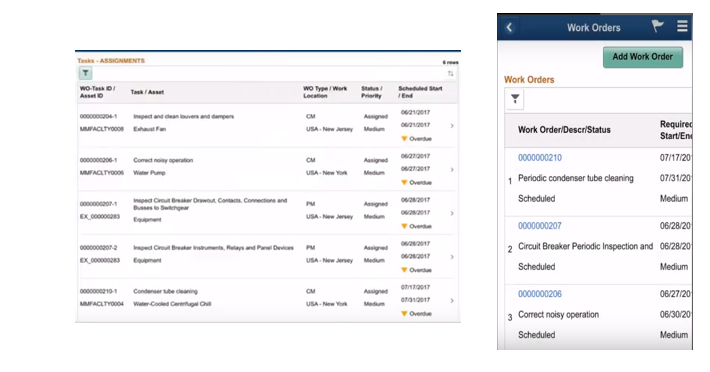Click the Work Order/Descr/Status column header

coord(564,130)
